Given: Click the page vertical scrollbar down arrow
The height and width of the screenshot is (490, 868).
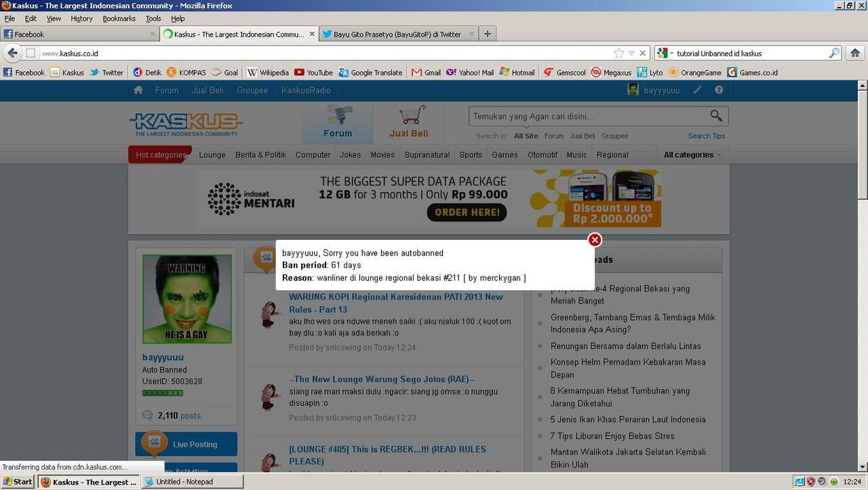Looking at the screenshot, I should pyautogui.click(x=862, y=466).
